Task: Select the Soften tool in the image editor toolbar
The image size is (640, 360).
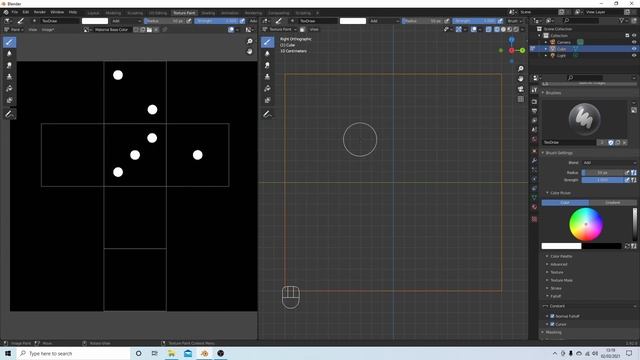Action: pyautogui.click(x=9, y=53)
